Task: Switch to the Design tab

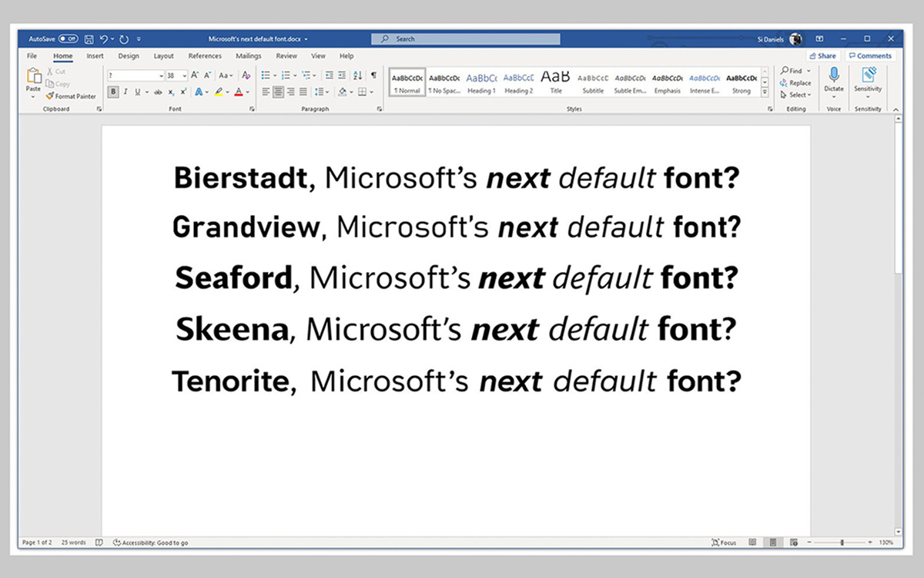Action: (x=129, y=56)
